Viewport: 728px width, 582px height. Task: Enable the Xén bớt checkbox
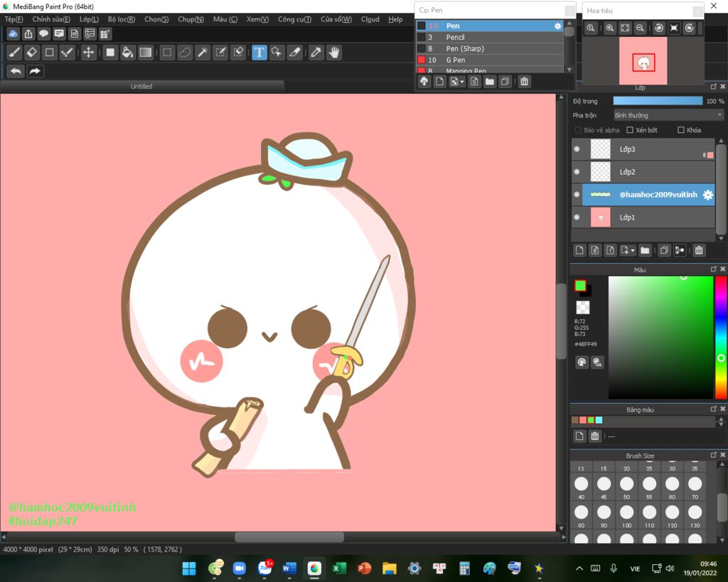tap(630, 130)
